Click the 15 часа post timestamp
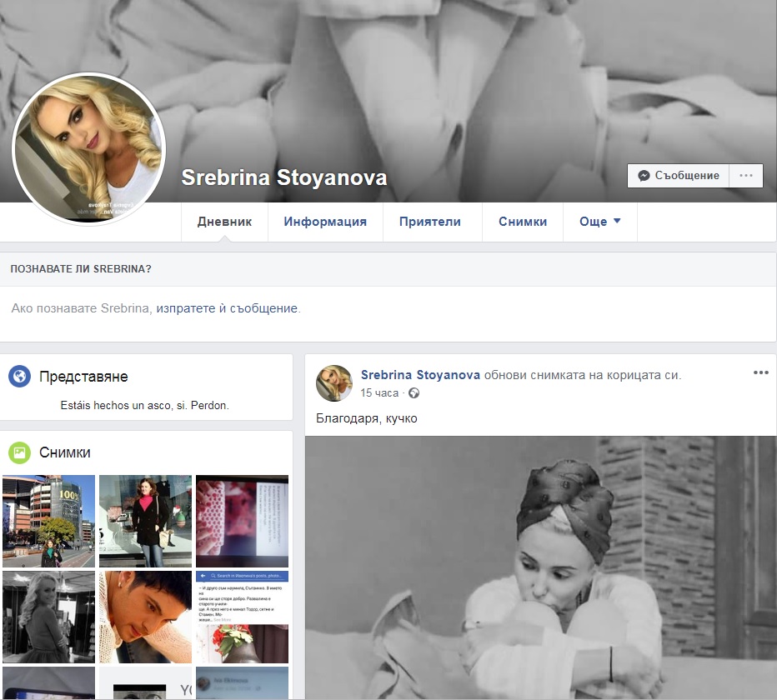 378,393
